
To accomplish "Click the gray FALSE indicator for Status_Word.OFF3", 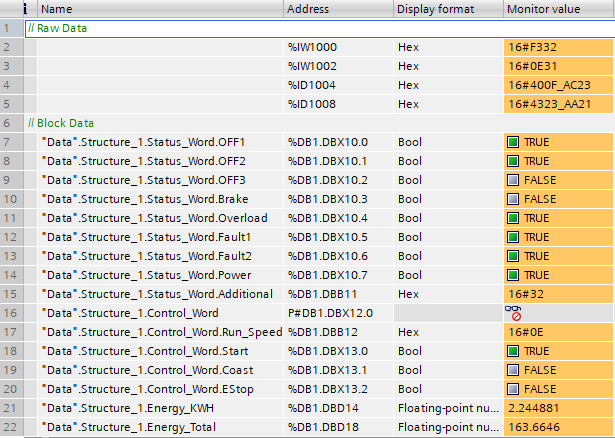I will 514,180.
